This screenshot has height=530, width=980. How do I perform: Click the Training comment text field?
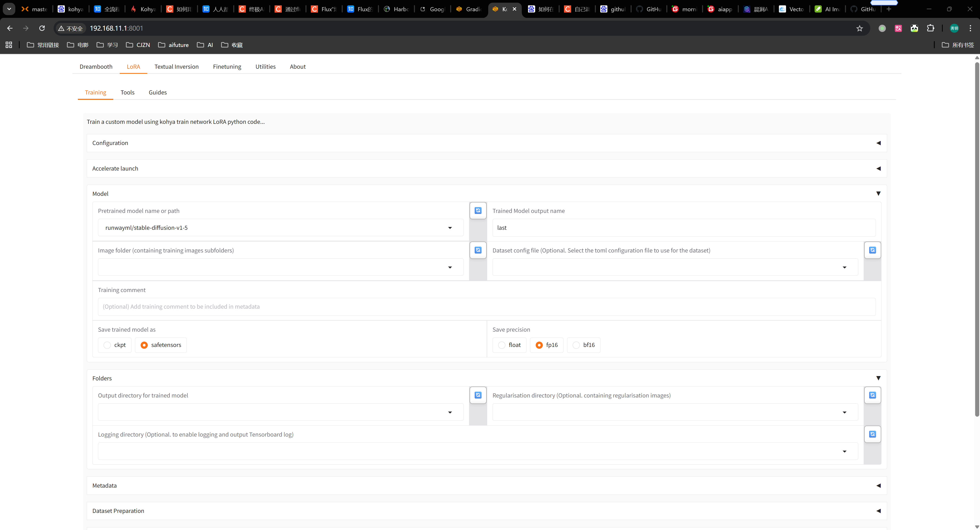click(486, 307)
